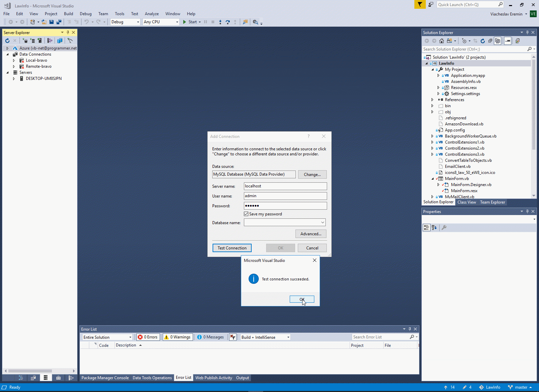539x392 pixels.
Task: Collapse the Data Connections node
Action: [x=7, y=54]
